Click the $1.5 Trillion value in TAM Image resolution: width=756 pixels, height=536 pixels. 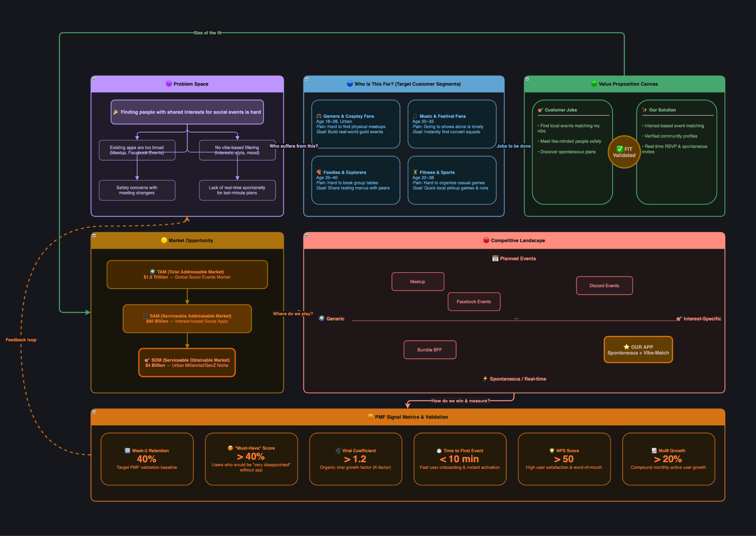click(x=156, y=277)
